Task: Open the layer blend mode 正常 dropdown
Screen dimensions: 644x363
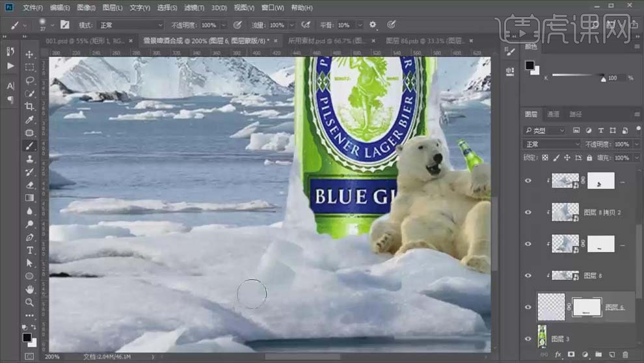Action: point(552,144)
